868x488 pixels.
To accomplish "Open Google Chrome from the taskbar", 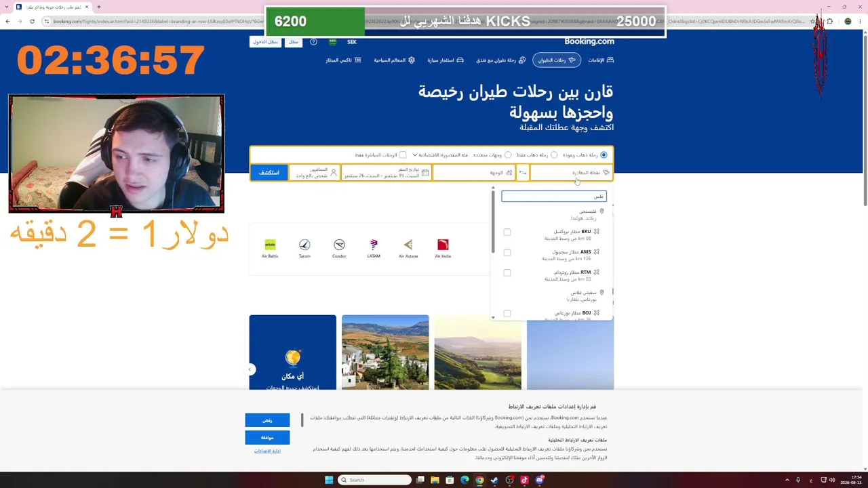I will pos(479,480).
